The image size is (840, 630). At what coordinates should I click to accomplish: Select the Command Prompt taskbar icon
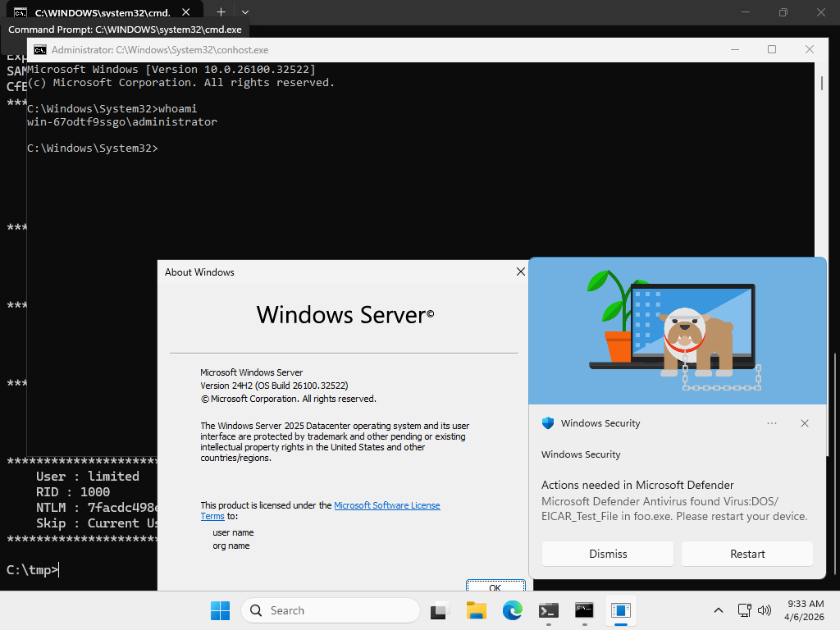[x=584, y=610]
